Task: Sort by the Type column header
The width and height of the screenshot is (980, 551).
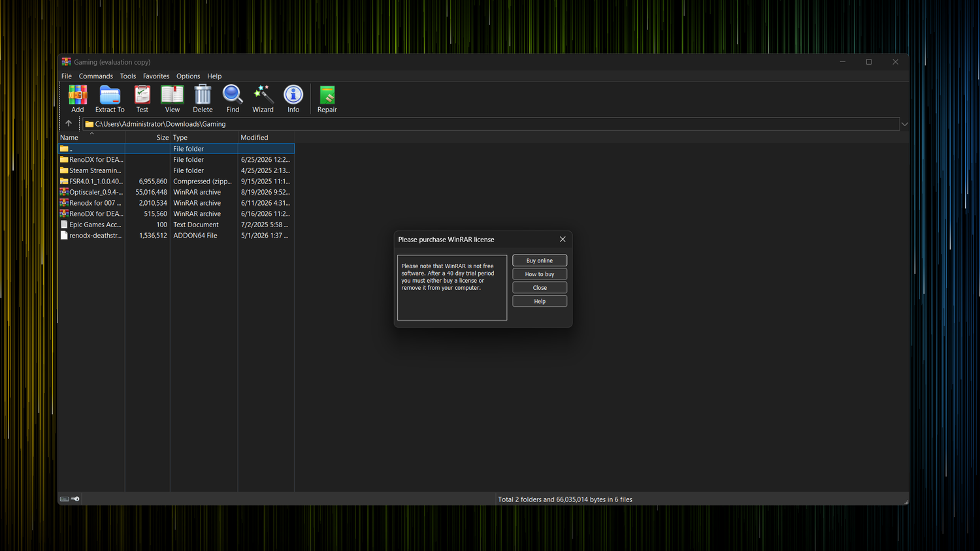Action: point(204,138)
